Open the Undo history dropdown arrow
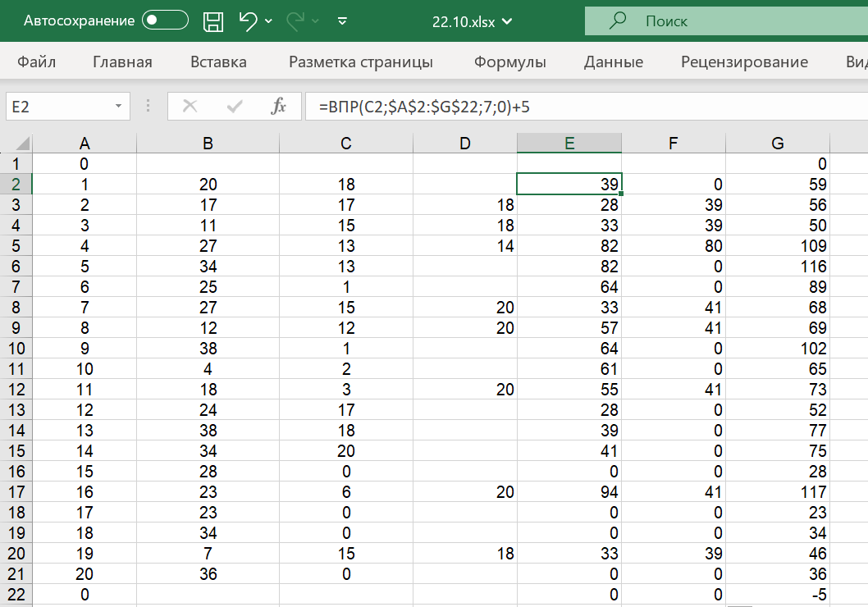This screenshot has height=607, width=868. pos(269,22)
